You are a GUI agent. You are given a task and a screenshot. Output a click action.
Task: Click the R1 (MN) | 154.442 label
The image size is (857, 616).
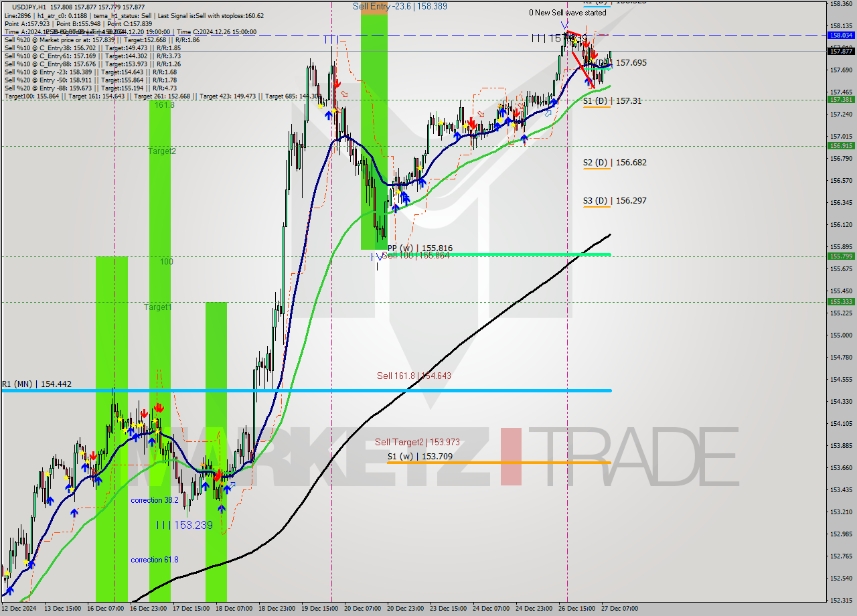pos(36,384)
